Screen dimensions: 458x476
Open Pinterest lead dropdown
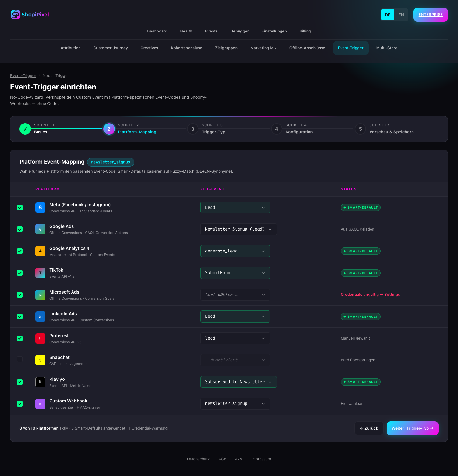point(235,338)
